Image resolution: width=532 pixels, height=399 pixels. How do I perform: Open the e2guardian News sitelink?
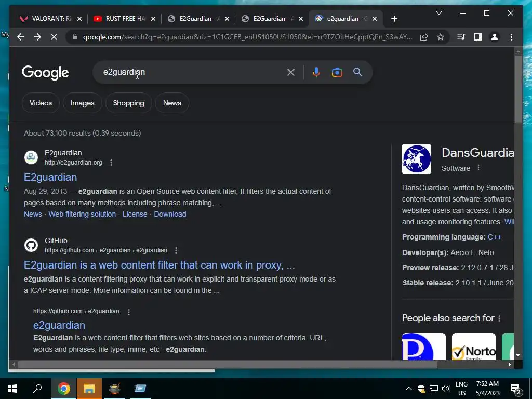33,214
